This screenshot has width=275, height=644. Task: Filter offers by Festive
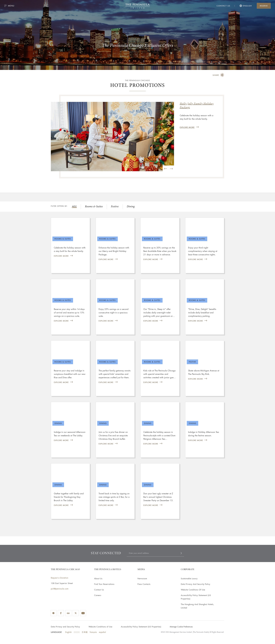coord(115,206)
